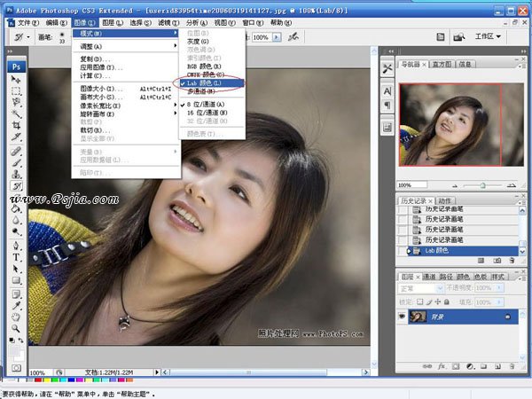Screen dimensions: 532x399
Task: Open the 不透明度 opacity slider arrow
Action: [499, 287]
